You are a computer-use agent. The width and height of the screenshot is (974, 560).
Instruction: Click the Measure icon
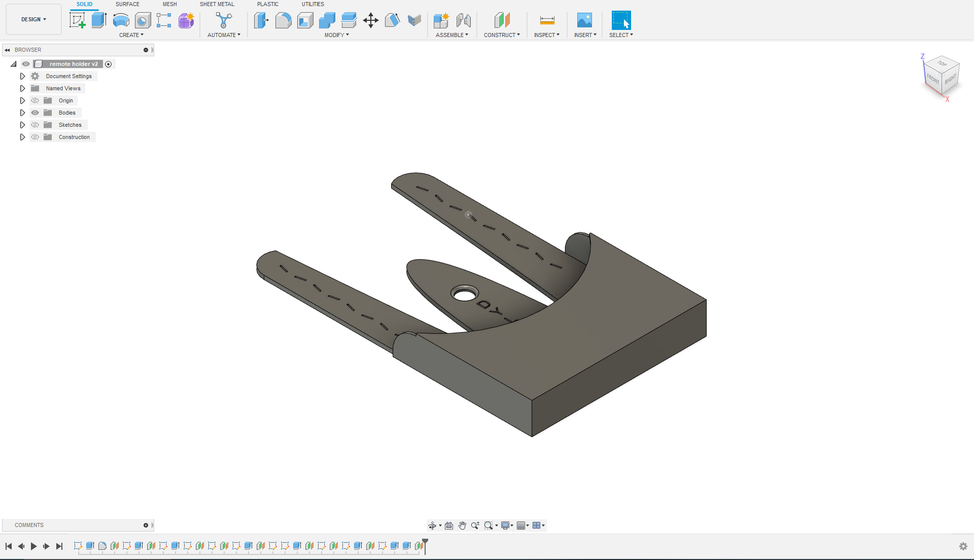click(547, 20)
